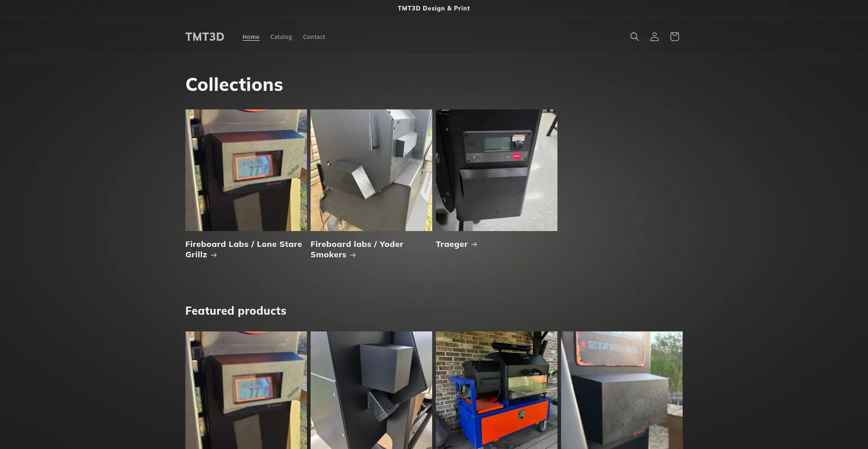Click the Traeger collection image

496,170
